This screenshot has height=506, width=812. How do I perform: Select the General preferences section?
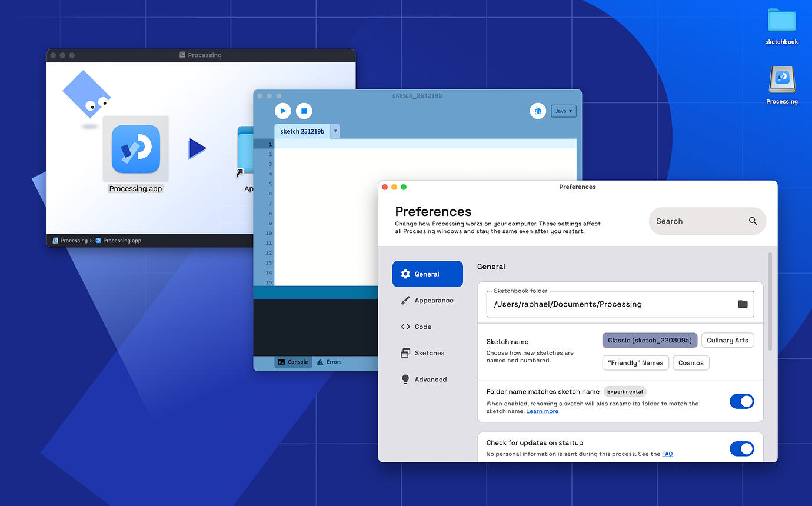tap(428, 274)
